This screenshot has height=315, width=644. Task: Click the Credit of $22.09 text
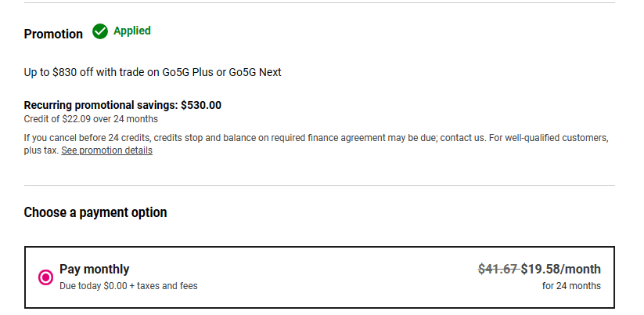click(x=91, y=119)
